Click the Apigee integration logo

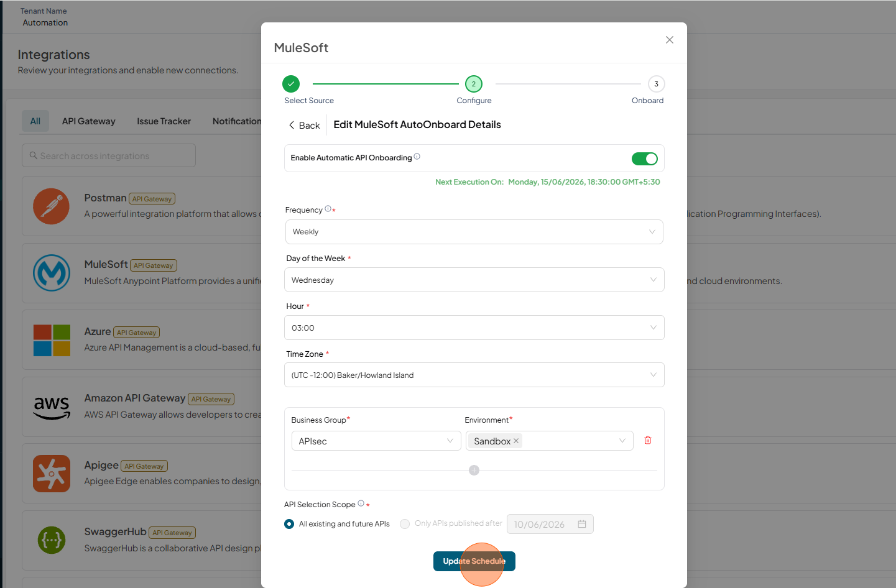pos(51,474)
